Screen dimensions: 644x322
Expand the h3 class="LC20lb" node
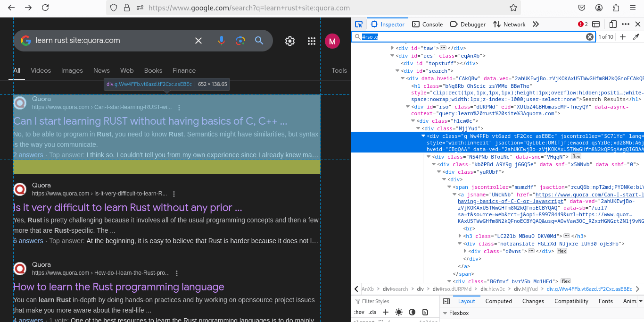click(460, 236)
